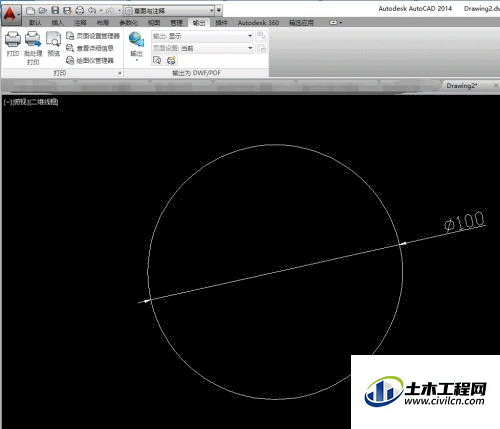
Task: Switch to the Autodesk 360 ribbon tab
Action: pos(258,23)
